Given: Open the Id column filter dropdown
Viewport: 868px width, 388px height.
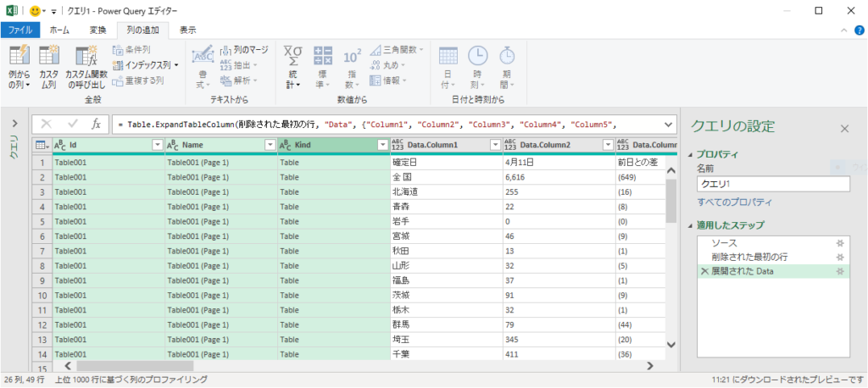Looking at the screenshot, I should pos(156,146).
